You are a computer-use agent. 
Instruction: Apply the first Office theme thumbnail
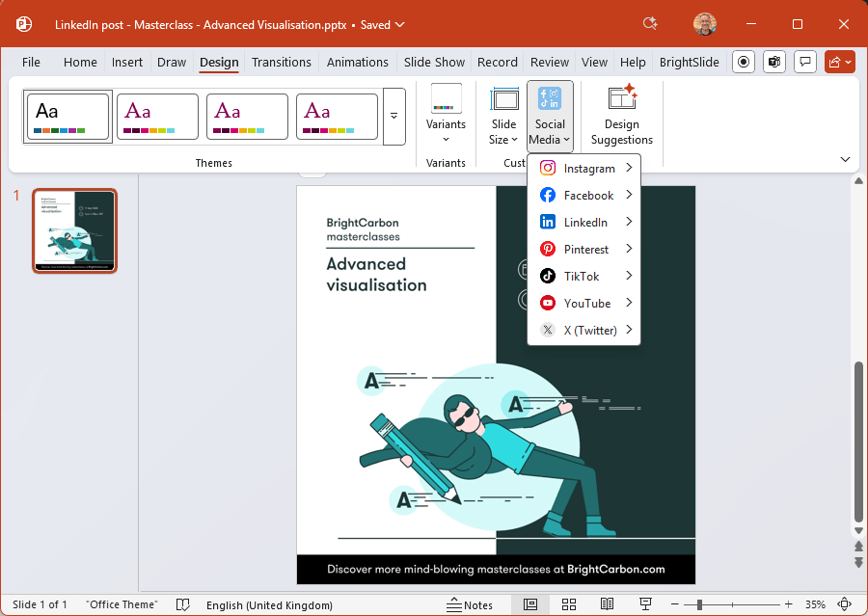68,117
